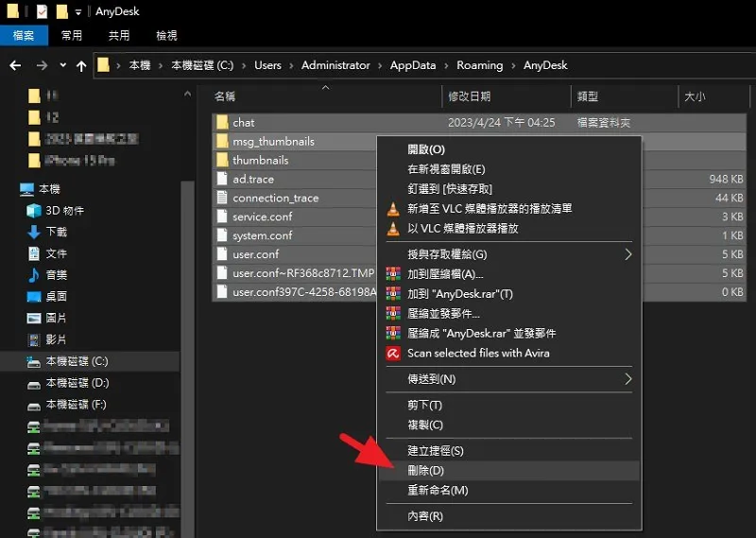The image size is (756, 538).
Task: Select the user.conf~RF368c8712.TMP file name
Action: [x=303, y=273]
